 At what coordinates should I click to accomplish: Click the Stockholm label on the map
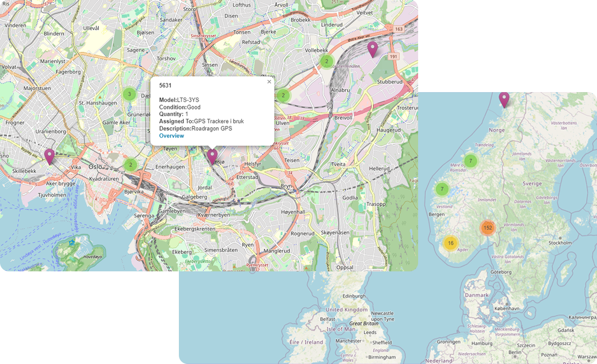[560, 242]
